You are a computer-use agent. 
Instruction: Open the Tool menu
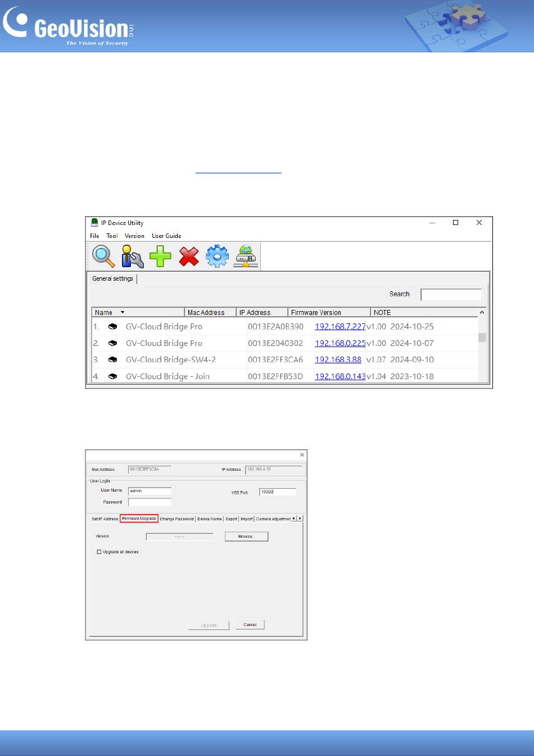click(112, 236)
